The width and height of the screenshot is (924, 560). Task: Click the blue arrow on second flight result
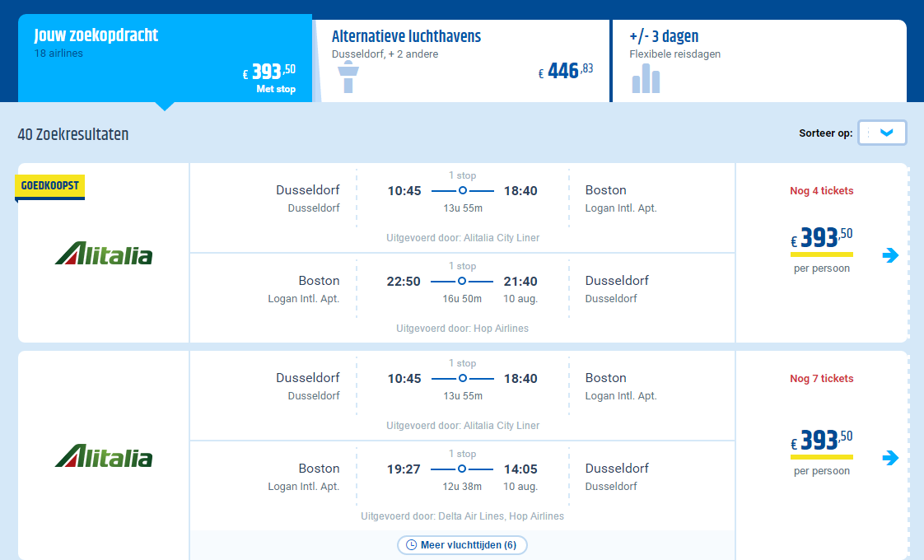click(890, 458)
